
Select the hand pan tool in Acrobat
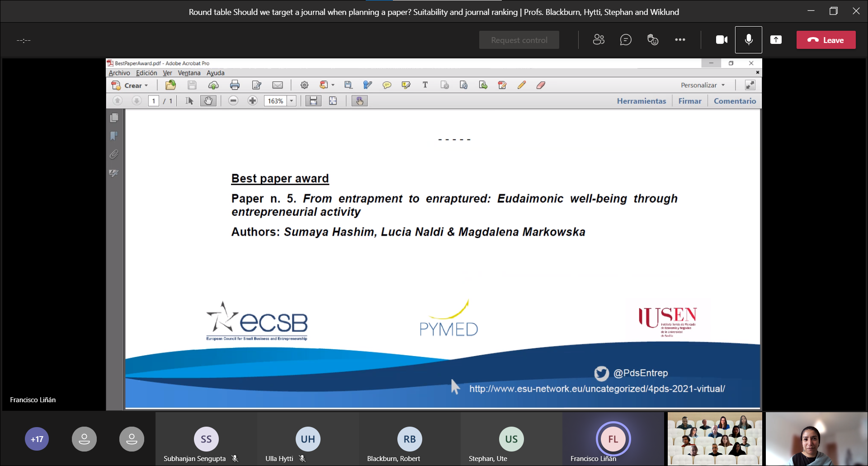tap(208, 101)
